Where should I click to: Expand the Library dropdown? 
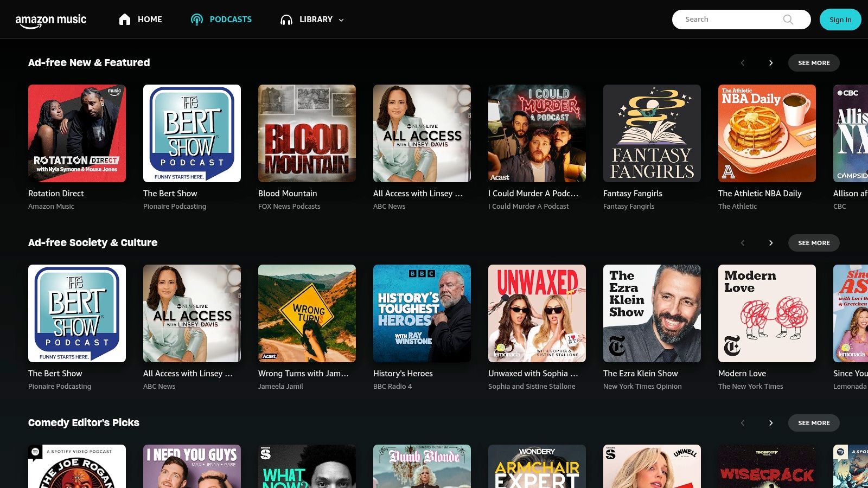(341, 20)
